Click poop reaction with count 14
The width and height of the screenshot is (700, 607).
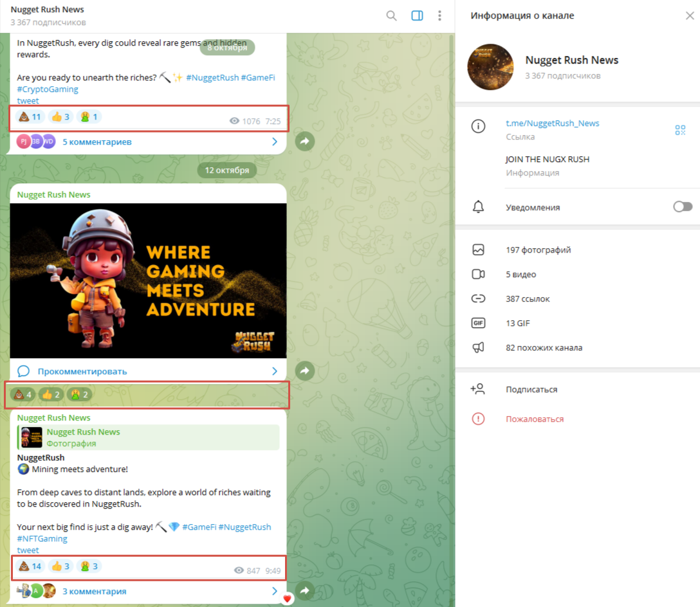click(30, 566)
